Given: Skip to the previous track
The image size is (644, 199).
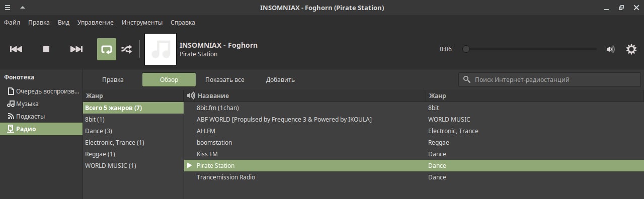Looking at the screenshot, I should 16,49.
